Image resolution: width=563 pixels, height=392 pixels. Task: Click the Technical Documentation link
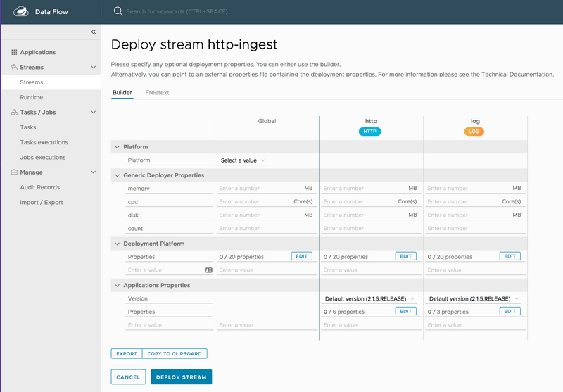click(517, 75)
